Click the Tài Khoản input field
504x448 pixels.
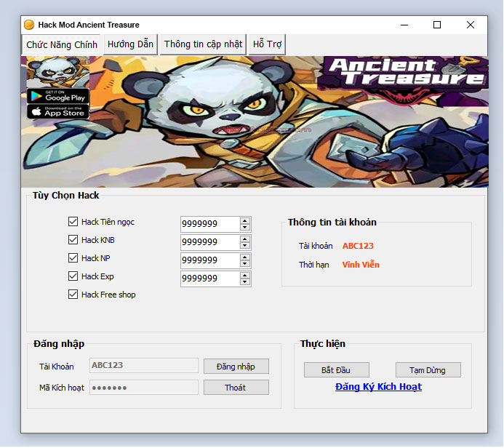[x=144, y=365]
